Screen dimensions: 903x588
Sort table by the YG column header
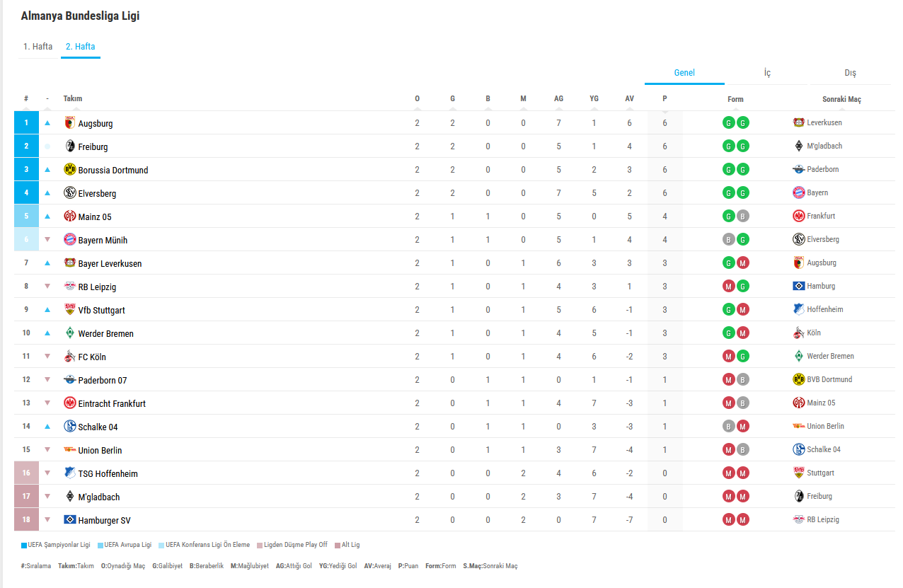594,99
